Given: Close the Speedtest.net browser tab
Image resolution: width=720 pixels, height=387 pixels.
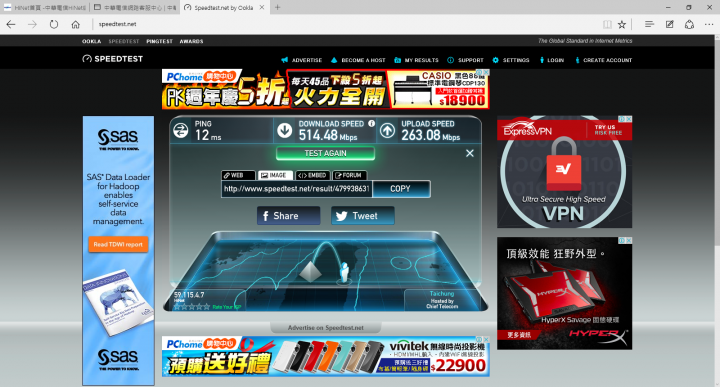Looking at the screenshot, I should point(262,7).
